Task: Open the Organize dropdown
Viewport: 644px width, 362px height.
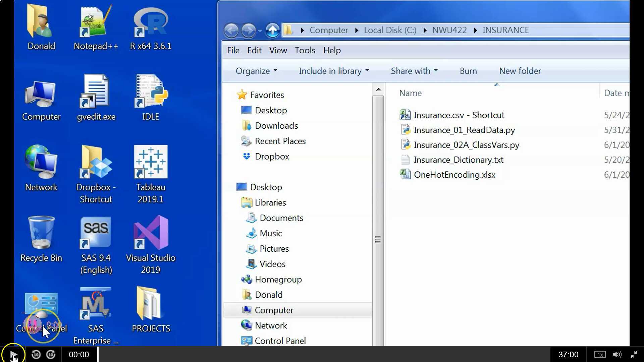Action: coord(256,71)
